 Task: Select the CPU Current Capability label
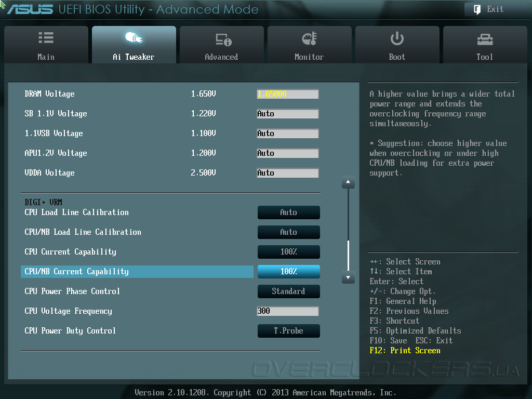click(x=70, y=252)
